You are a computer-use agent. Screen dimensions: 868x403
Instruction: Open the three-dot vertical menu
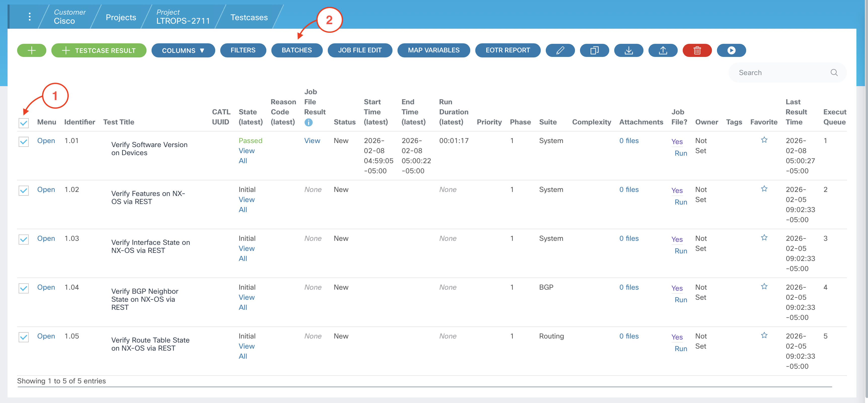tap(30, 17)
